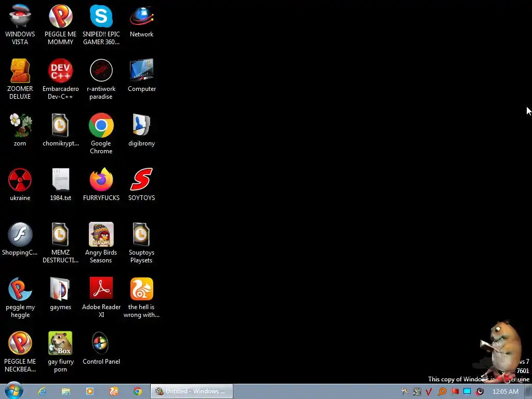The image size is (532, 399).
Task: Click the cyan monitor network tray icon
Action: click(x=467, y=391)
